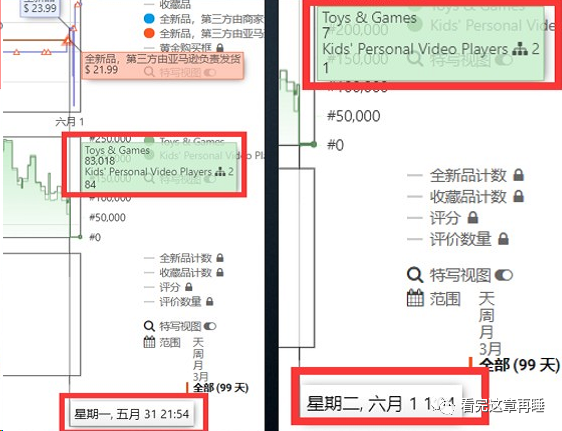Toggle the 特写视图 switch in the enlarged panel

pyautogui.click(x=504, y=275)
